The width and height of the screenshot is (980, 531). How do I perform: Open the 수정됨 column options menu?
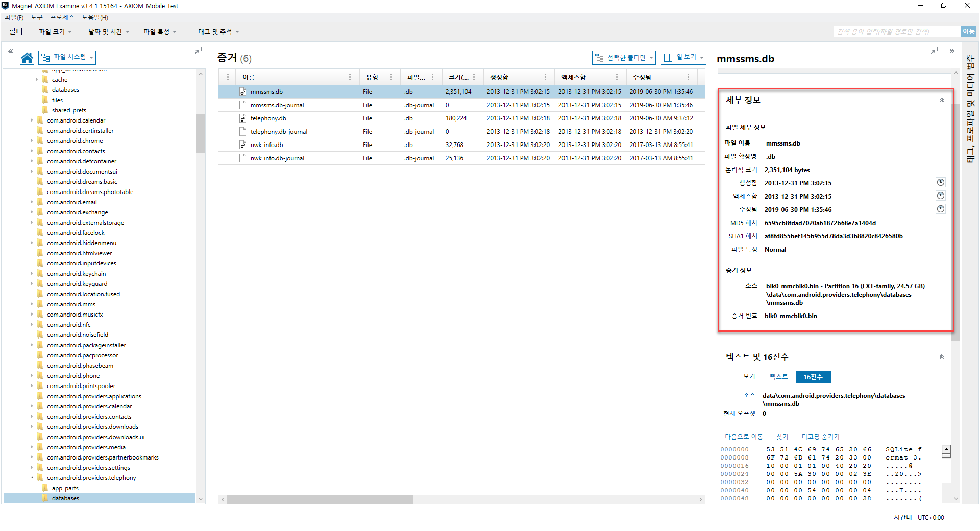tap(688, 77)
